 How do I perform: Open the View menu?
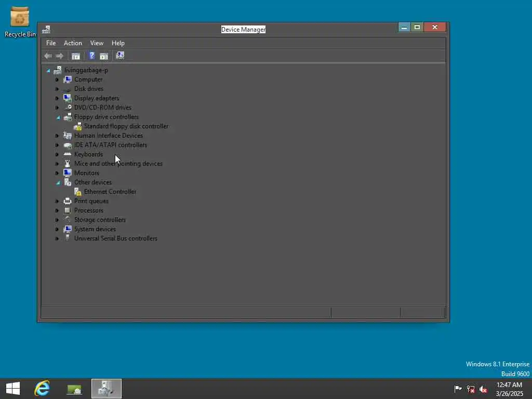97,43
